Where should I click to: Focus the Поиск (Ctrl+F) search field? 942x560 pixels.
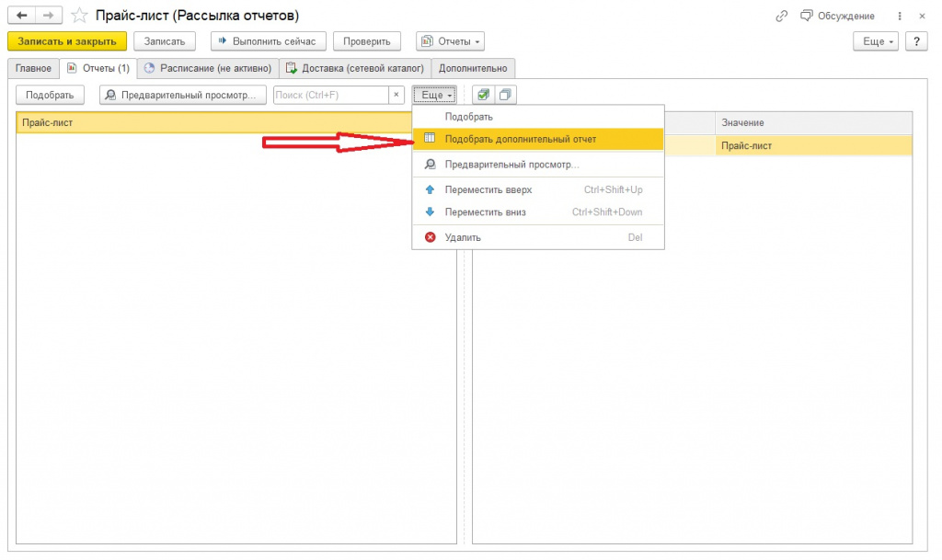331,95
